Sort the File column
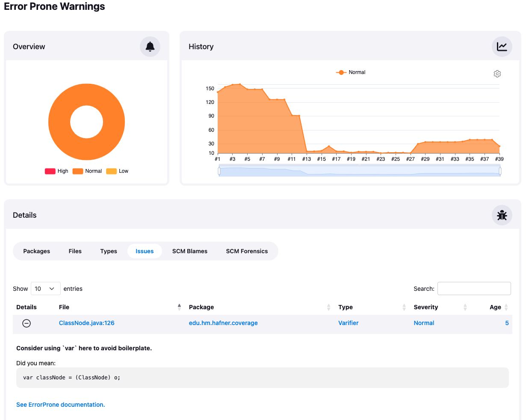The image size is (526, 420). tap(179, 307)
